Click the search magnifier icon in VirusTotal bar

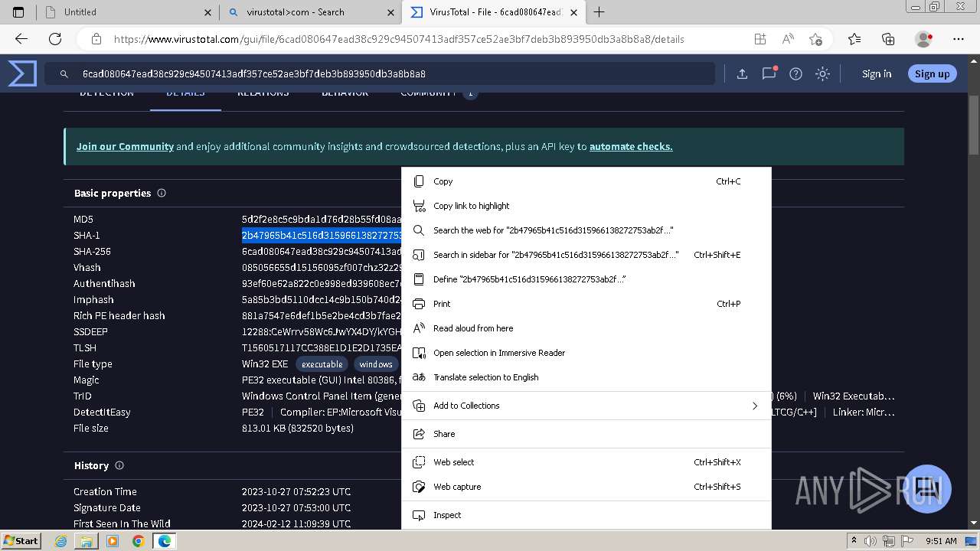click(64, 74)
